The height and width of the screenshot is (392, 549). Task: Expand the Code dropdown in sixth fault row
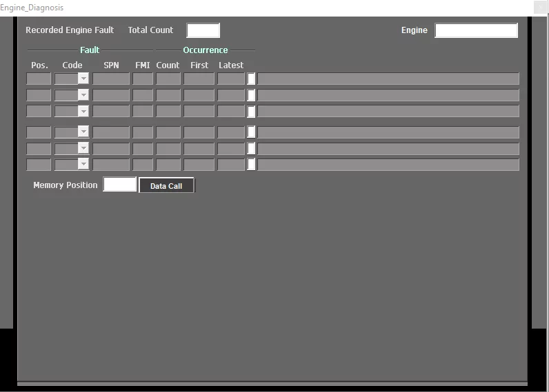[x=83, y=164]
